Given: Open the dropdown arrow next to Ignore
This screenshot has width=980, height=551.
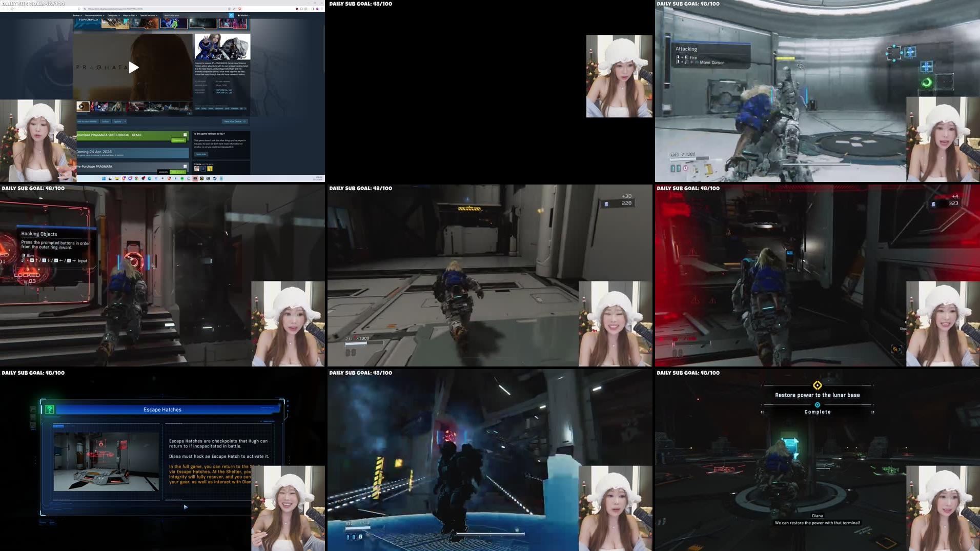Looking at the screenshot, I should click(x=125, y=121).
